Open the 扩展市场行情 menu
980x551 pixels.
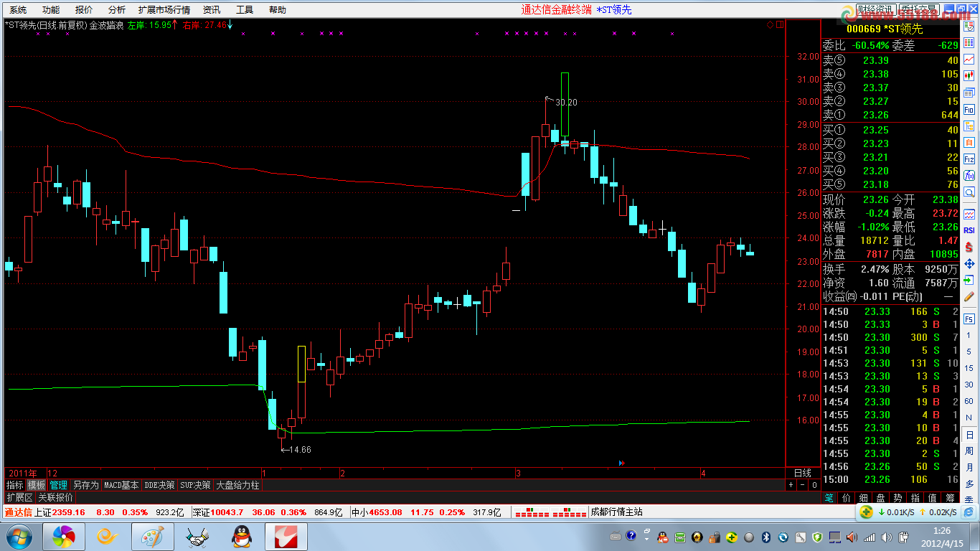click(164, 10)
